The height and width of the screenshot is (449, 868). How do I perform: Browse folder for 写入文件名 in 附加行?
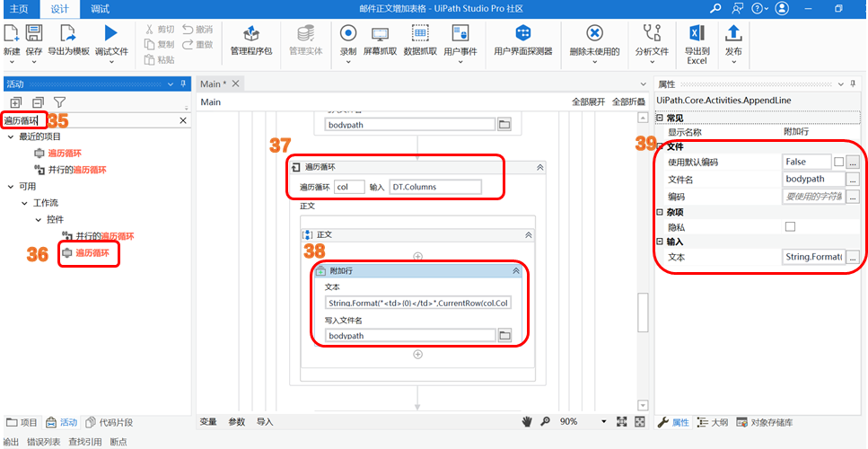504,335
